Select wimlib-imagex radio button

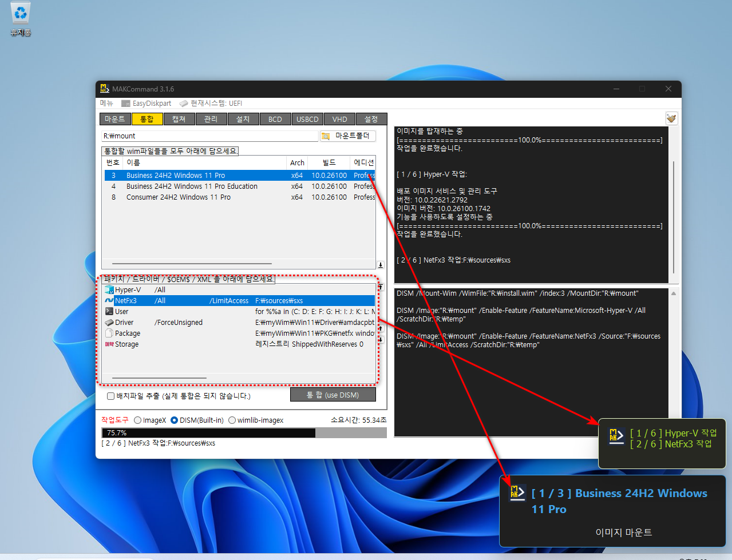[x=232, y=420]
